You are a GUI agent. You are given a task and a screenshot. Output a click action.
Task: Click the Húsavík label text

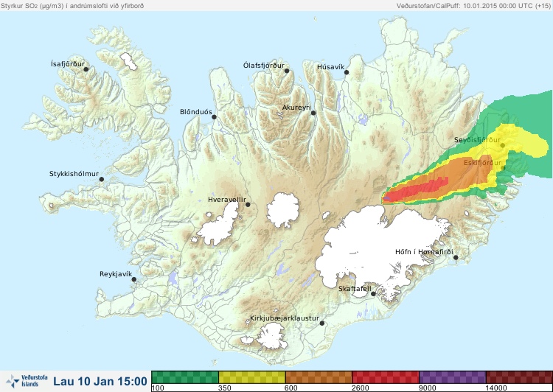(330, 67)
